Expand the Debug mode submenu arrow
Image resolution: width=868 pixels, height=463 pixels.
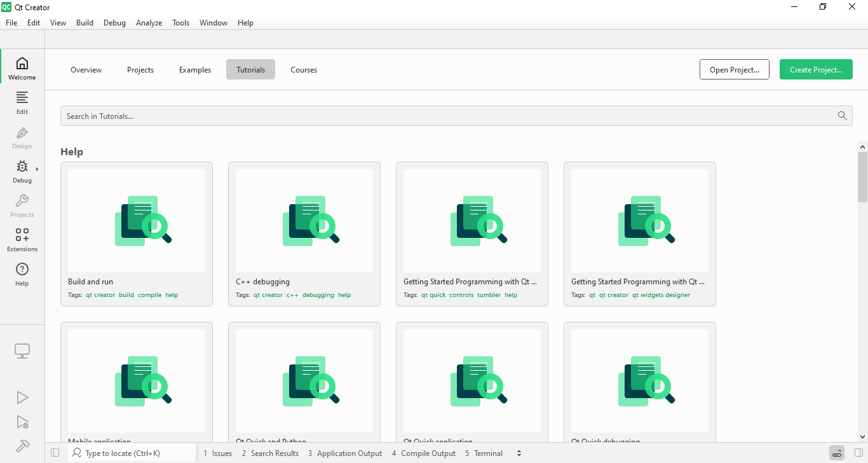click(37, 169)
